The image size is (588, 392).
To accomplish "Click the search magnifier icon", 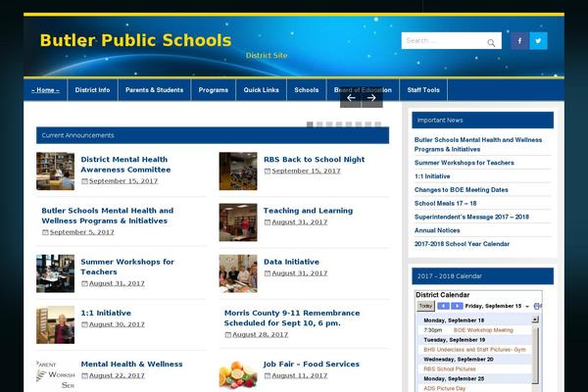I will point(491,43).
